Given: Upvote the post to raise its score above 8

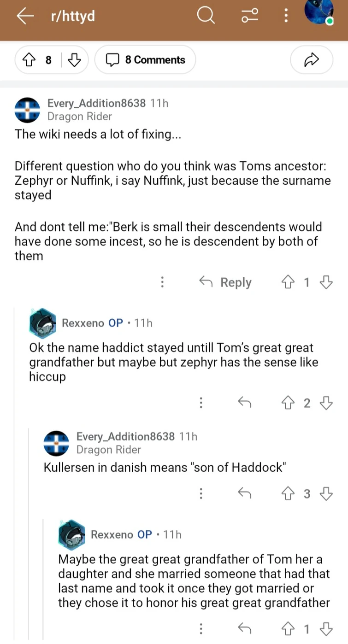Looking at the screenshot, I should 29,59.
